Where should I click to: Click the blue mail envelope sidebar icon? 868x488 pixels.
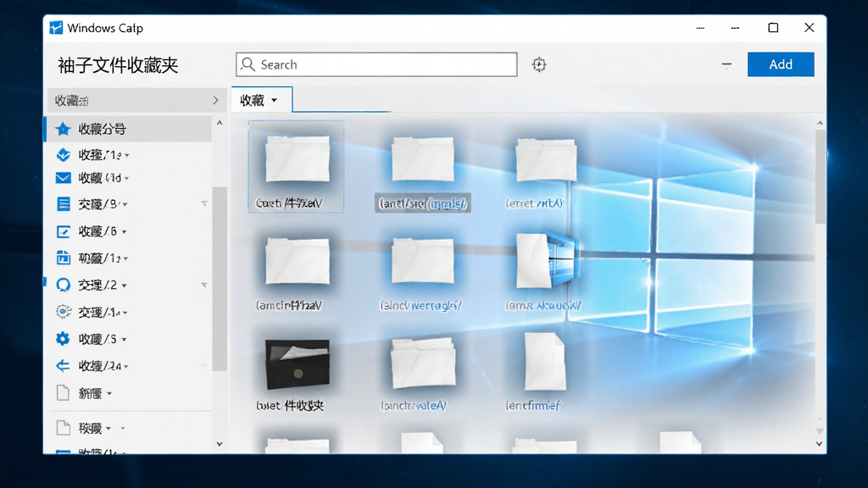click(63, 178)
